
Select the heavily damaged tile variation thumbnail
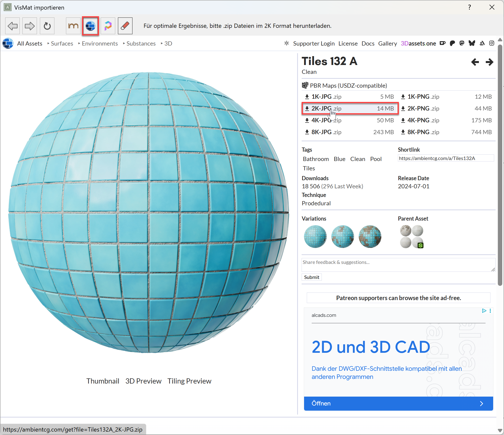pos(370,237)
